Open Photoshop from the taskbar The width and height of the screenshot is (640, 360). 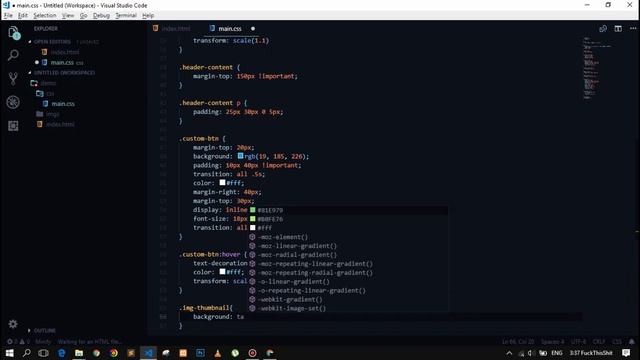click(x=200, y=353)
